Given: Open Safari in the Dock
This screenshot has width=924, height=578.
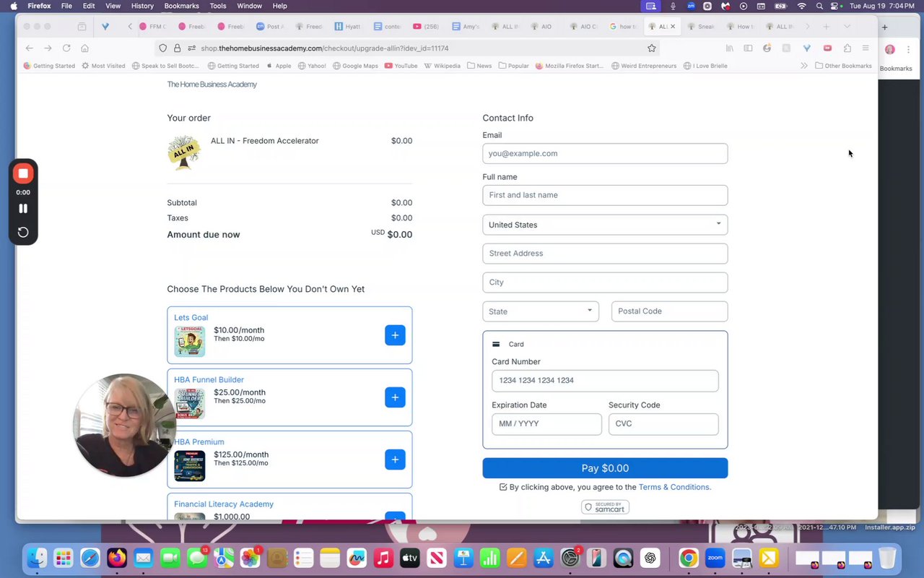Looking at the screenshot, I should point(90,558).
